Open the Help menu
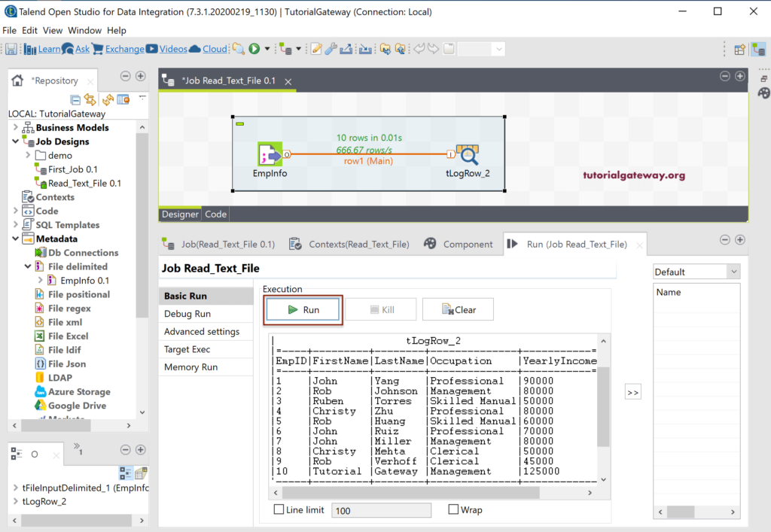The image size is (771, 532). coord(117,30)
